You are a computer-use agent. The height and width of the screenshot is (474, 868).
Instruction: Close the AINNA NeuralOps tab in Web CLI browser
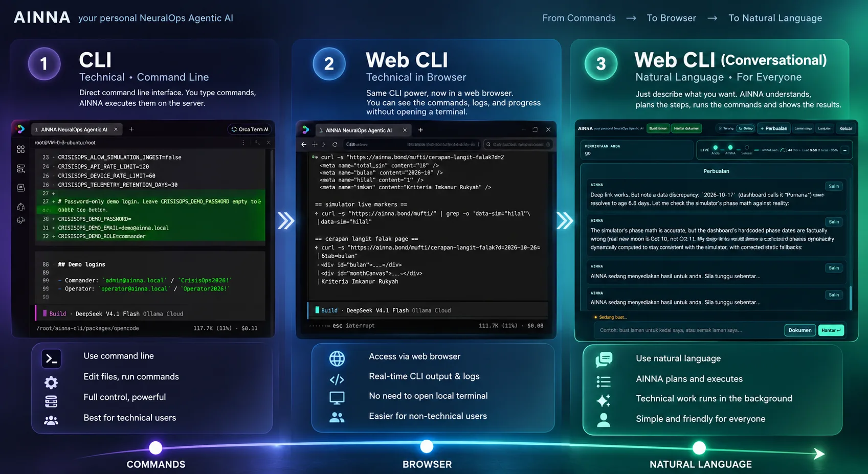405,130
